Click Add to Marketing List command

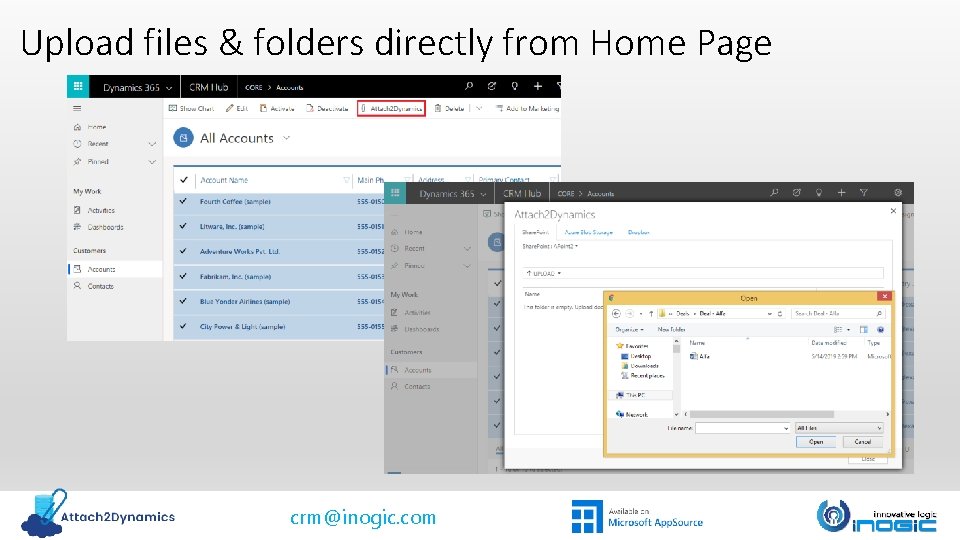pos(528,108)
